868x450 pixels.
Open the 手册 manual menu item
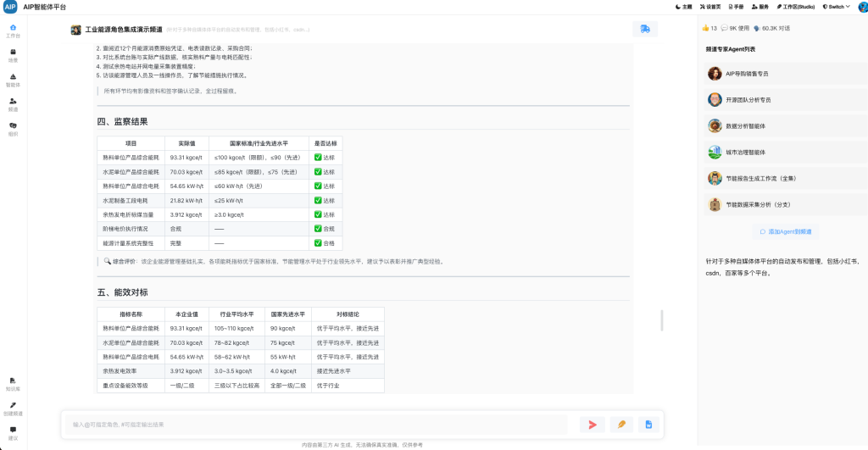(737, 7)
